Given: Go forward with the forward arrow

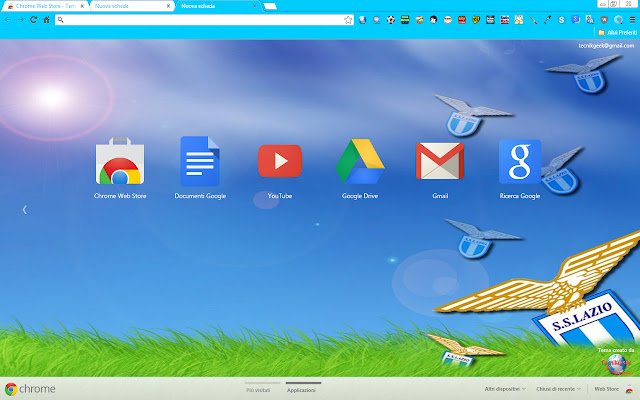Looking at the screenshot, I should pyautogui.click(x=20, y=20).
